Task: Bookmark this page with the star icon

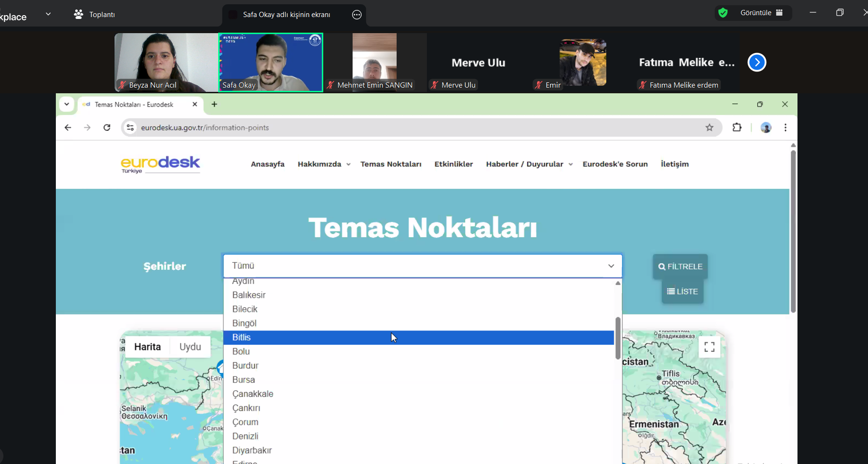Action: tap(709, 127)
